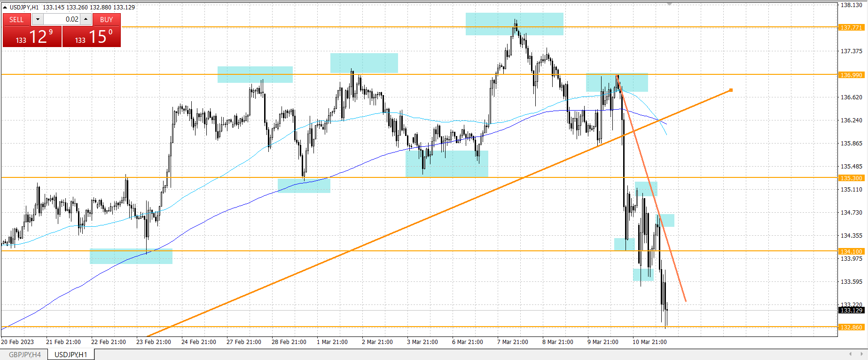Decrease lot volume with the down arrow

(38, 19)
